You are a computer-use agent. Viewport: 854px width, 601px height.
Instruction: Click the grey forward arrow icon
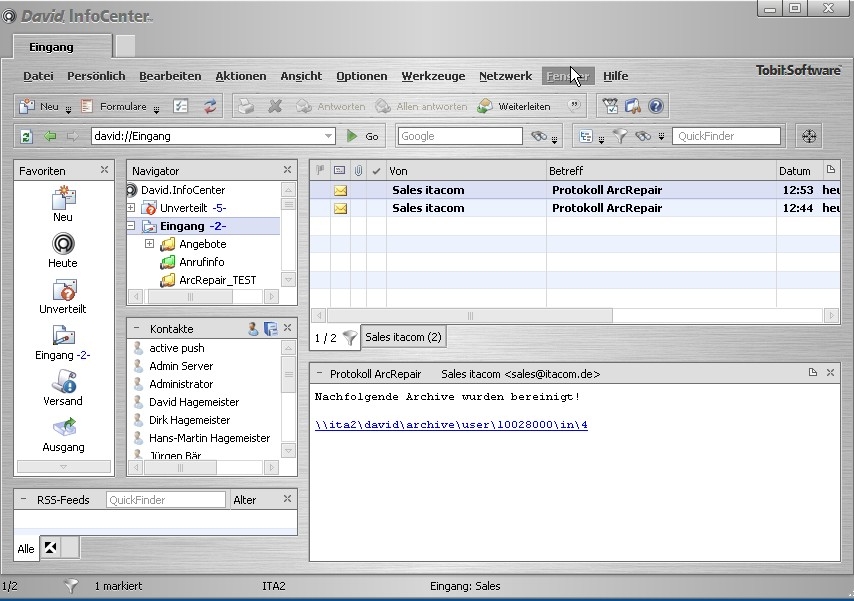[72, 136]
